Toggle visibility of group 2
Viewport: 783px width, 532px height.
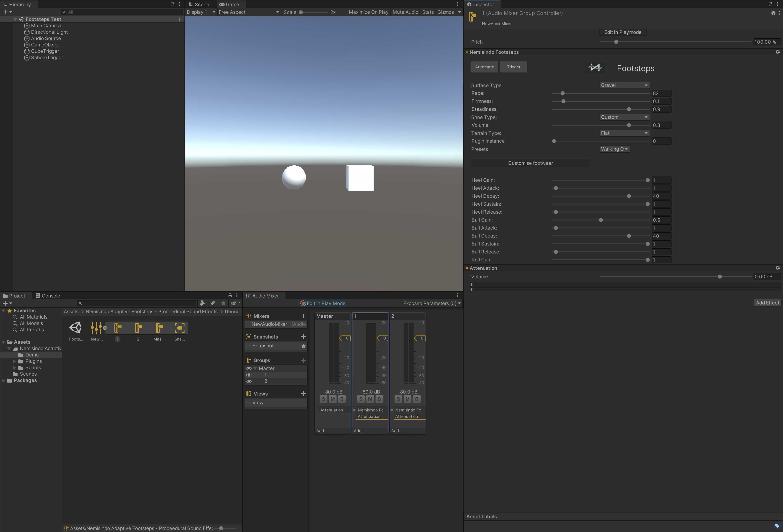(249, 381)
